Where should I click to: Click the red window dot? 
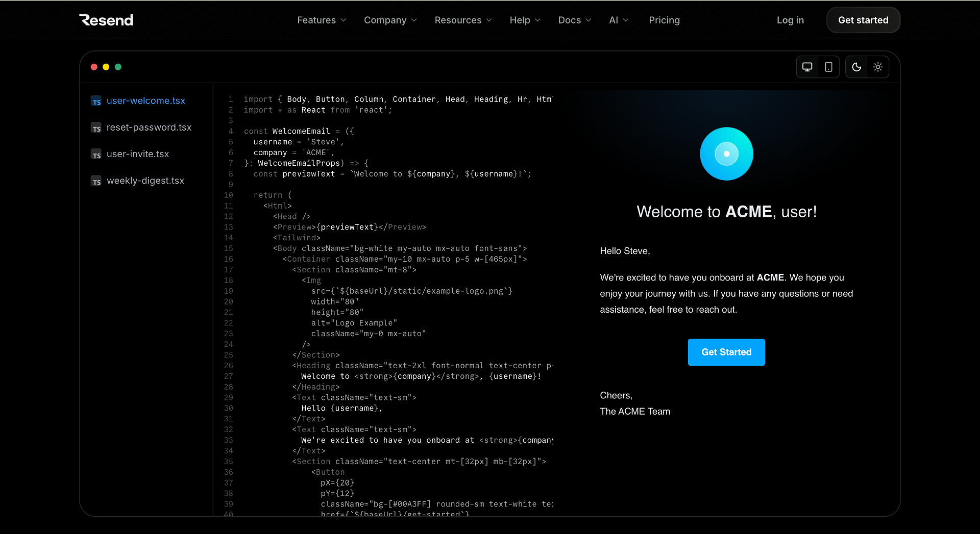94,67
